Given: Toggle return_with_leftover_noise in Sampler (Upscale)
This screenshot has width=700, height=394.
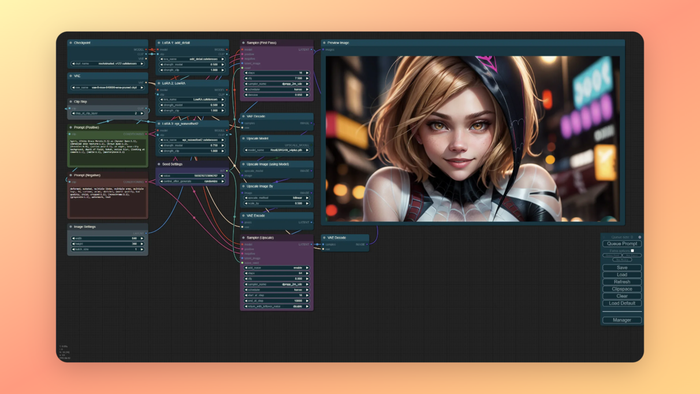Looking at the screenshot, I should (x=276, y=307).
